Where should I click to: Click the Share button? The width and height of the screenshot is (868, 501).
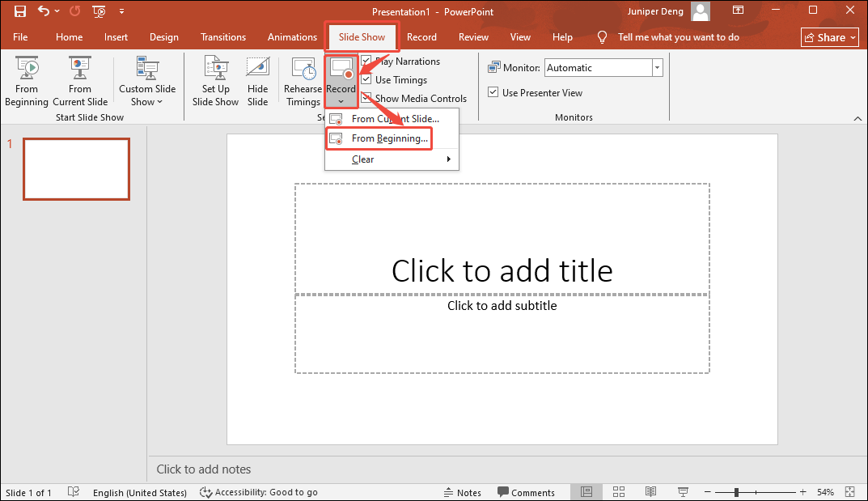829,36
